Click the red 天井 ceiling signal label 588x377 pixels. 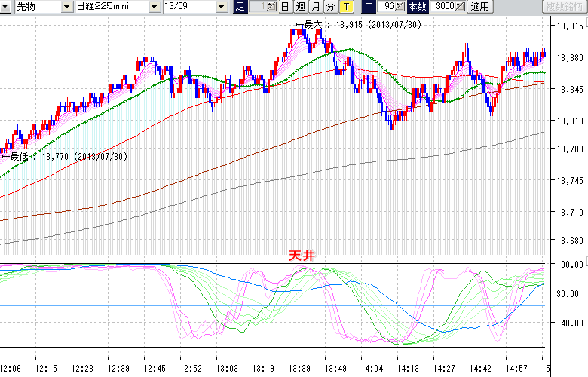[302, 256]
